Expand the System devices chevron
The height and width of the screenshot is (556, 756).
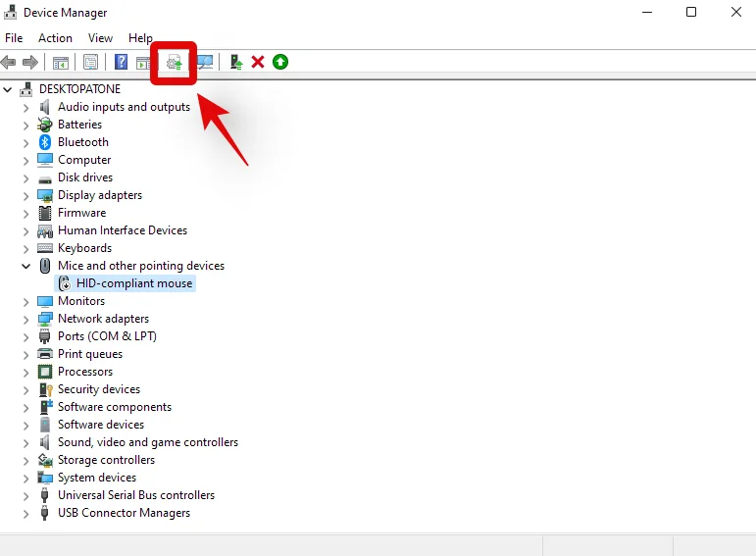26,479
